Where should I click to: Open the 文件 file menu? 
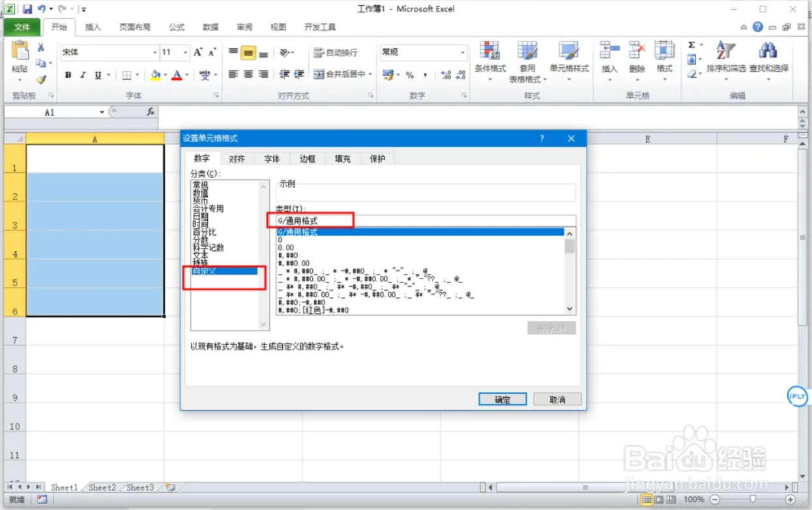tap(22, 27)
